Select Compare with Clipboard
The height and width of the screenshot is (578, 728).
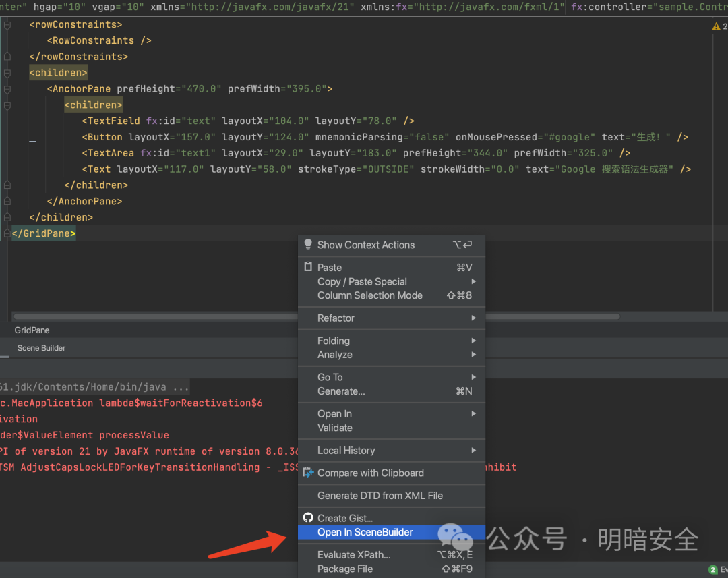[392, 473]
